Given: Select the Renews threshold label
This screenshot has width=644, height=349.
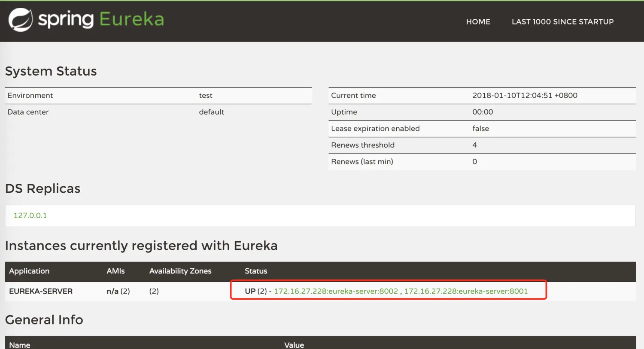Looking at the screenshot, I should coord(363,145).
